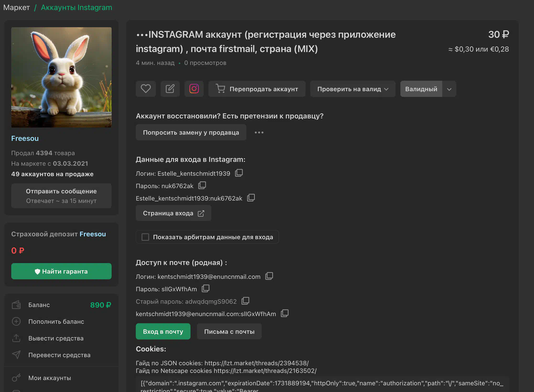Click the seller's rabbit avatar image

click(61, 77)
